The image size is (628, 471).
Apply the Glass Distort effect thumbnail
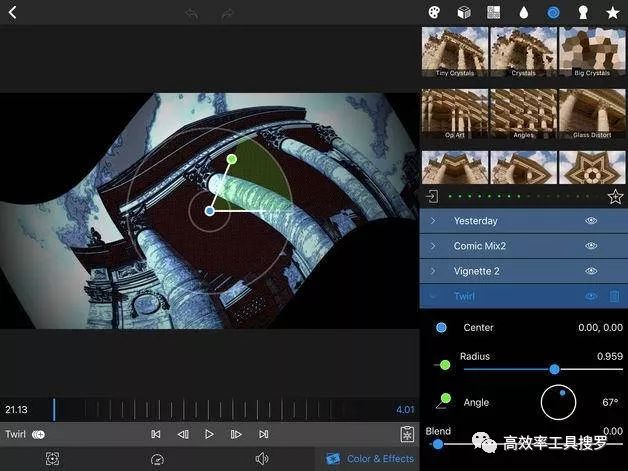coord(591,113)
